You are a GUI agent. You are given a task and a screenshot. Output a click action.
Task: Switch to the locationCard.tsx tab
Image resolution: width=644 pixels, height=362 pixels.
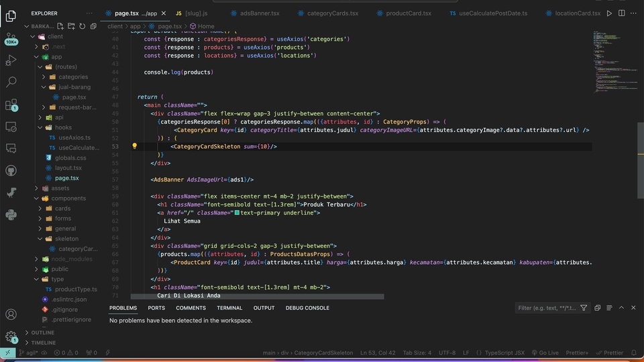click(x=574, y=13)
